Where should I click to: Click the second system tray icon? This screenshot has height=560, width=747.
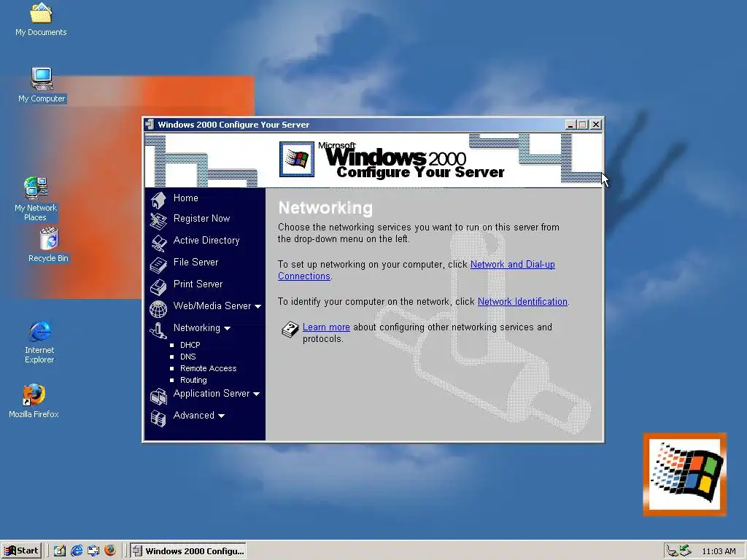tap(685, 551)
